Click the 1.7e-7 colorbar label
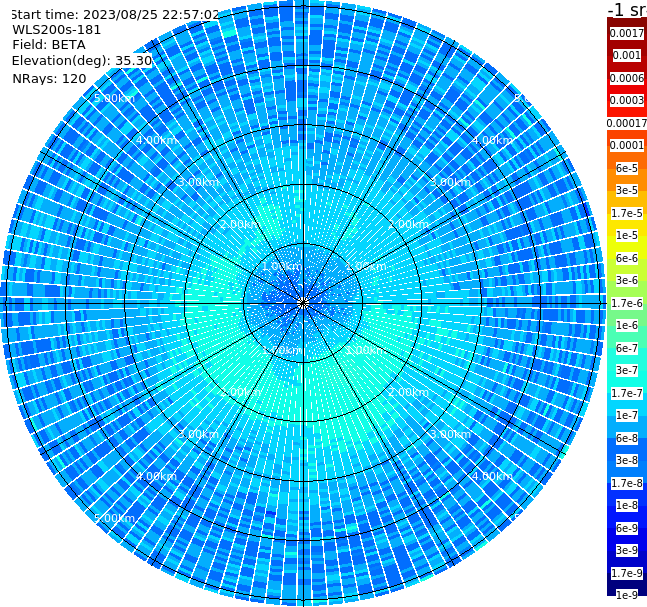The height and width of the screenshot is (607, 647). [627, 393]
